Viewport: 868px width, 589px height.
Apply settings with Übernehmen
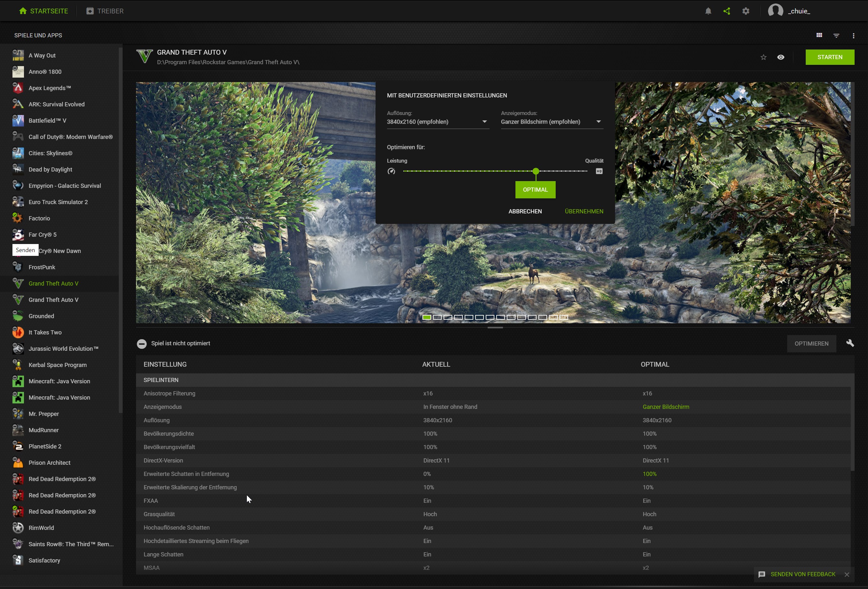(x=584, y=211)
